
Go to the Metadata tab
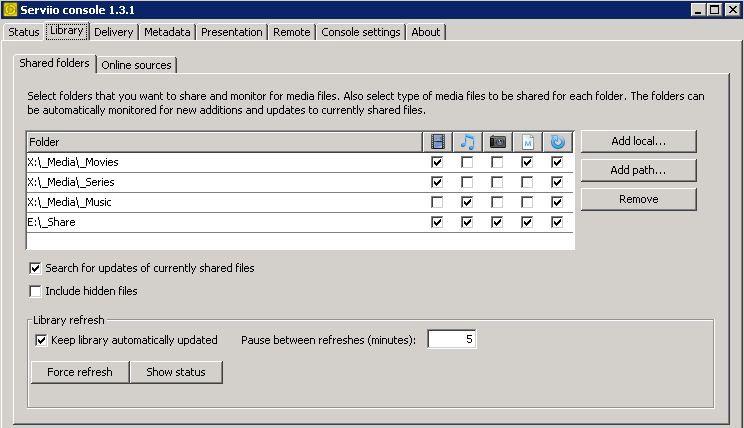[166, 32]
